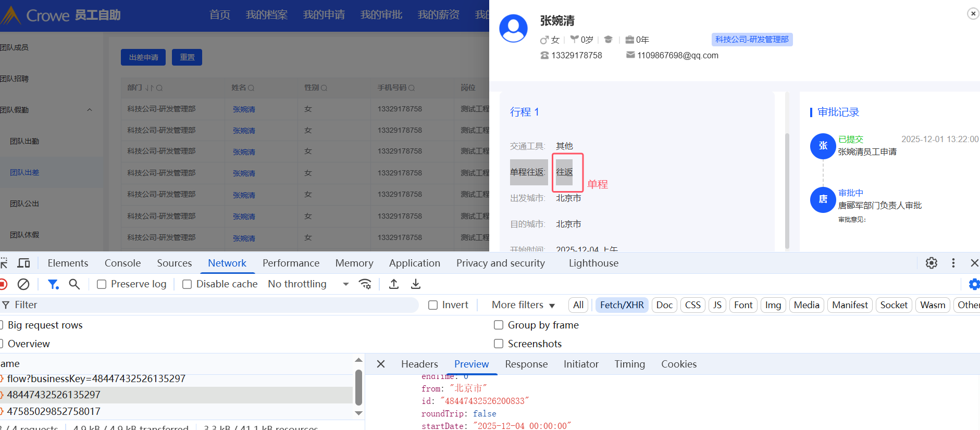Open the Timing tab
The image size is (980, 430).
point(629,364)
